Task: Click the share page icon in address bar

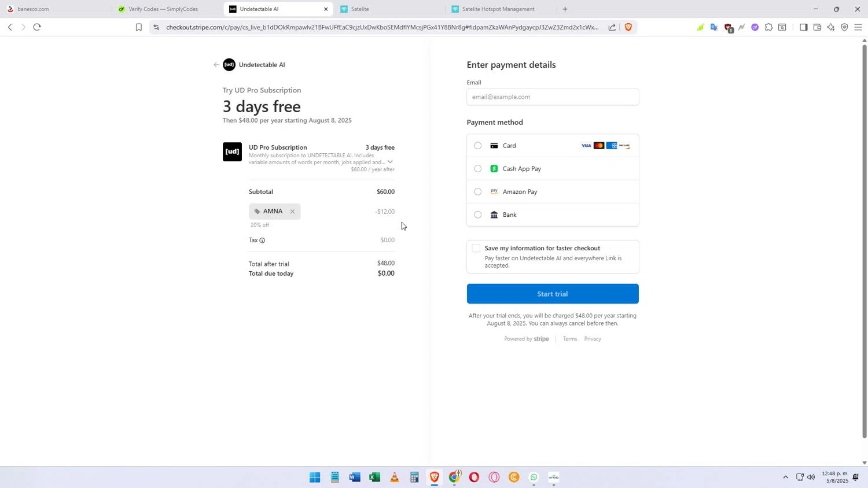Action: (612, 27)
